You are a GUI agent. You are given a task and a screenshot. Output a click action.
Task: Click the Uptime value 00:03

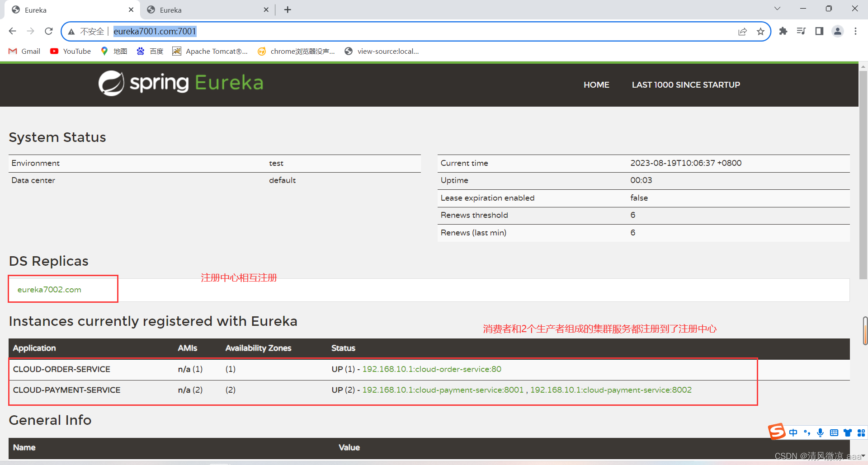pyautogui.click(x=641, y=180)
